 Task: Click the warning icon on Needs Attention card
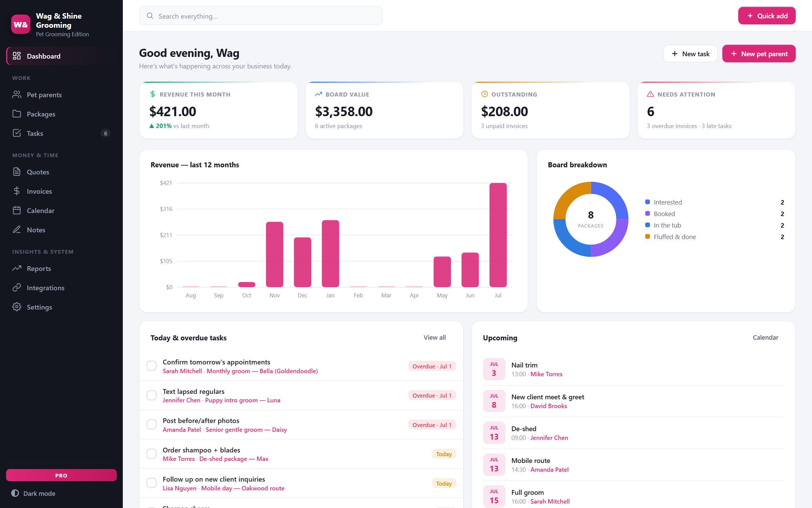pyautogui.click(x=650, y=94)
